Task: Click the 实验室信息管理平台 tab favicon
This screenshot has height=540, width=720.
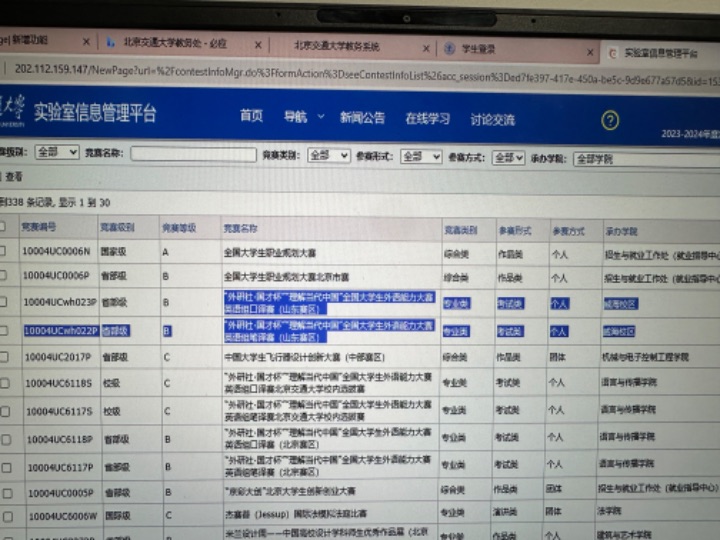Action: pos(613,54)
